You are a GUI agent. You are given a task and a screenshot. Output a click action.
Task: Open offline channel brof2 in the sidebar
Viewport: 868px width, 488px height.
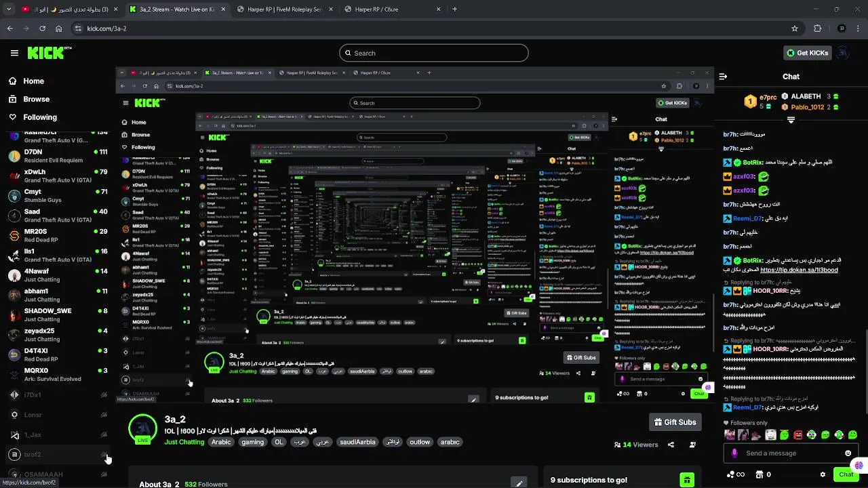(57, 455)
